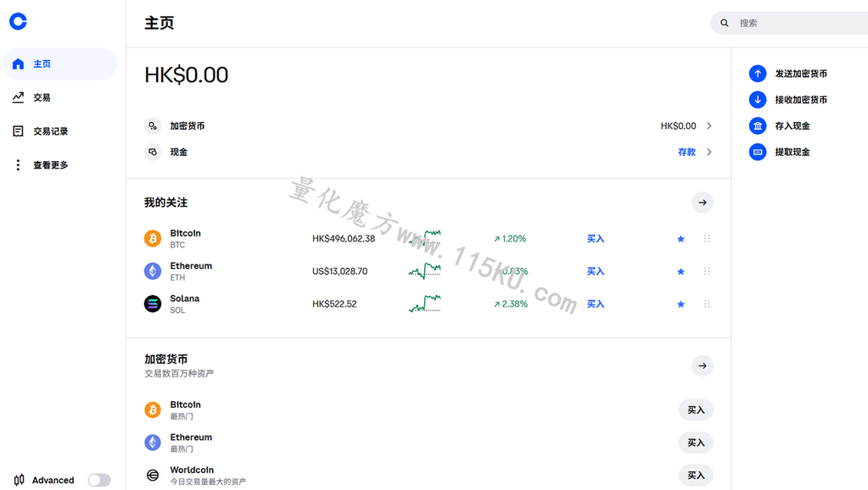
Task: Click 买入 button for Worldcoin
Action: (x=696, y=475)
